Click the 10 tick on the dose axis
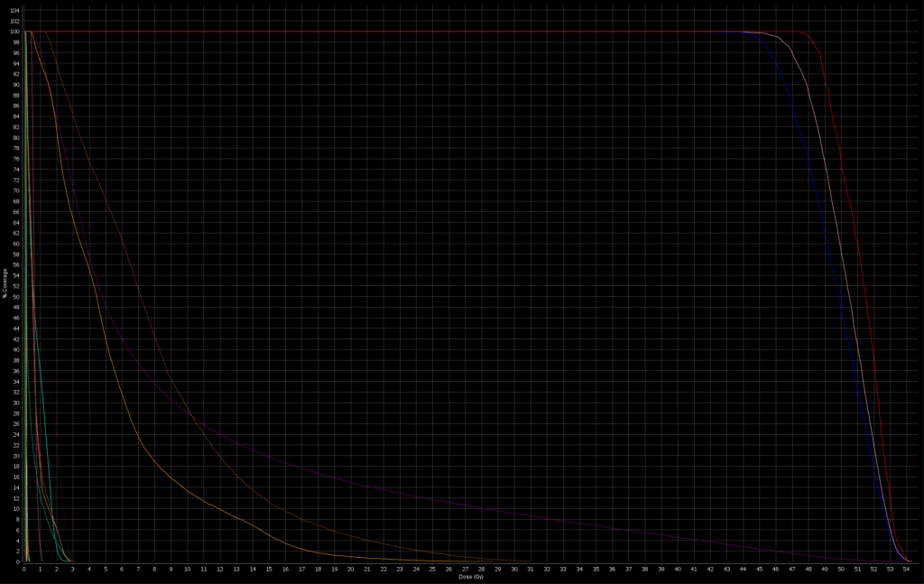 (188, 569)
